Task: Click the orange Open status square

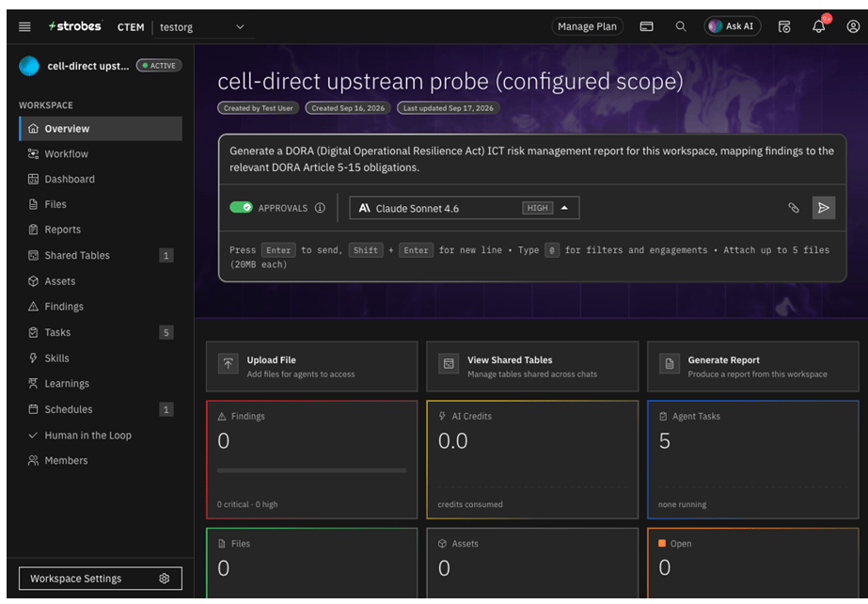Action: click(661, 543)
